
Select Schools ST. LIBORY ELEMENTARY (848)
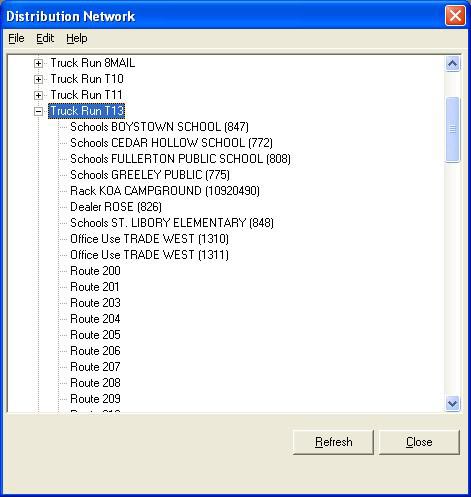pos(172,223)
